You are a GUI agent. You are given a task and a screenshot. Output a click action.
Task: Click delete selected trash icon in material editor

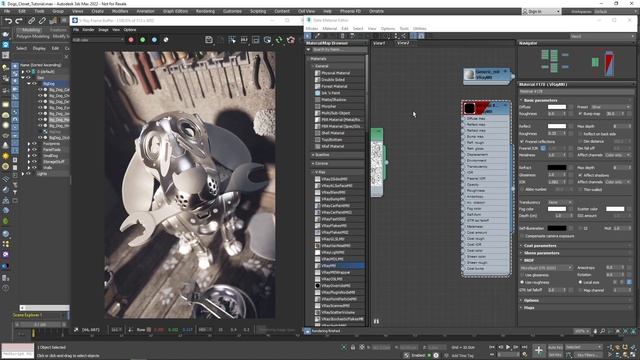(x=342, y=36)
